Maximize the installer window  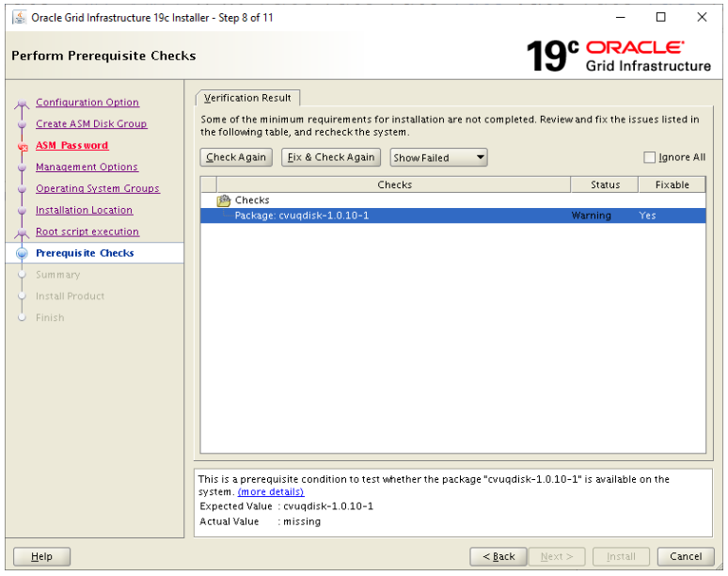(660, 17)
